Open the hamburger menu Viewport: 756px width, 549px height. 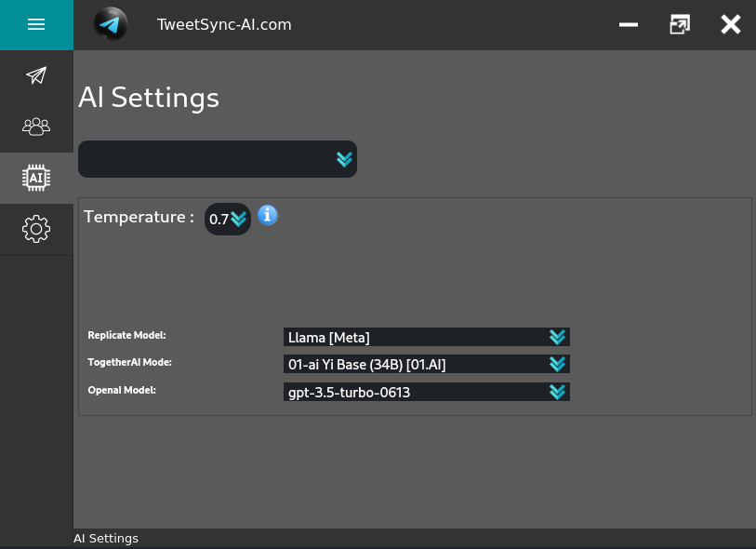click(x=36, y=24)
